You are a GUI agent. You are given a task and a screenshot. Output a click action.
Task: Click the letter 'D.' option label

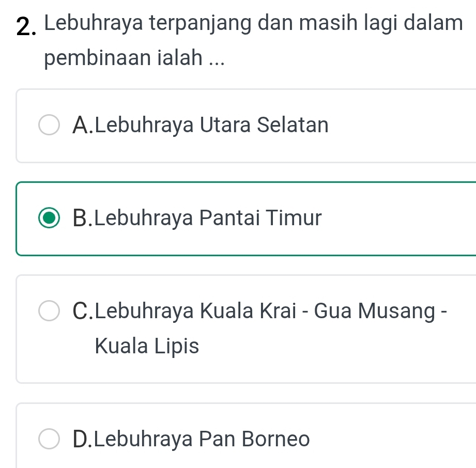84,439
